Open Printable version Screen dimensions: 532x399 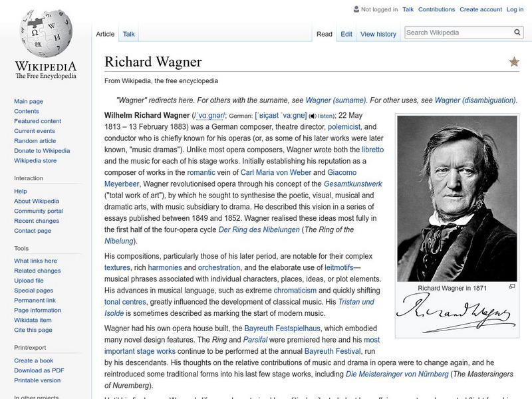(x=37, y=380)
